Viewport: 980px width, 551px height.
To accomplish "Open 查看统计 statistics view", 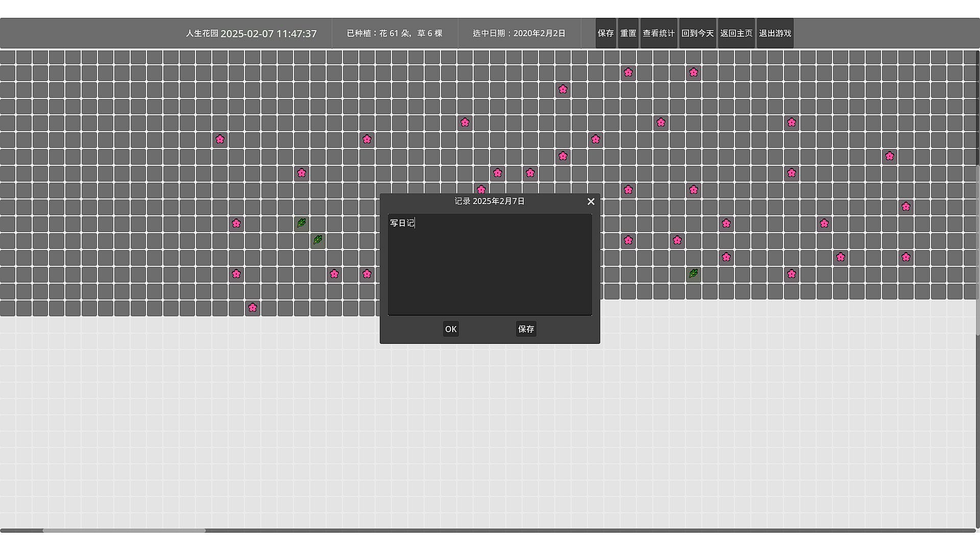I will 658,33.
